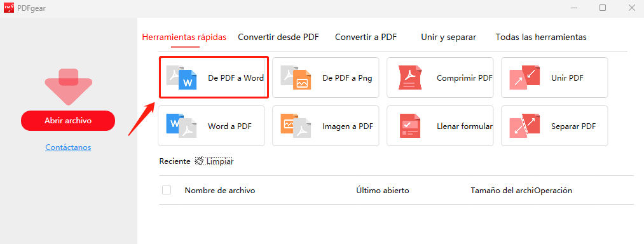644x244 pixels.
Task: Click the broom icon next to Limpiar
Action: click(199, 161)
